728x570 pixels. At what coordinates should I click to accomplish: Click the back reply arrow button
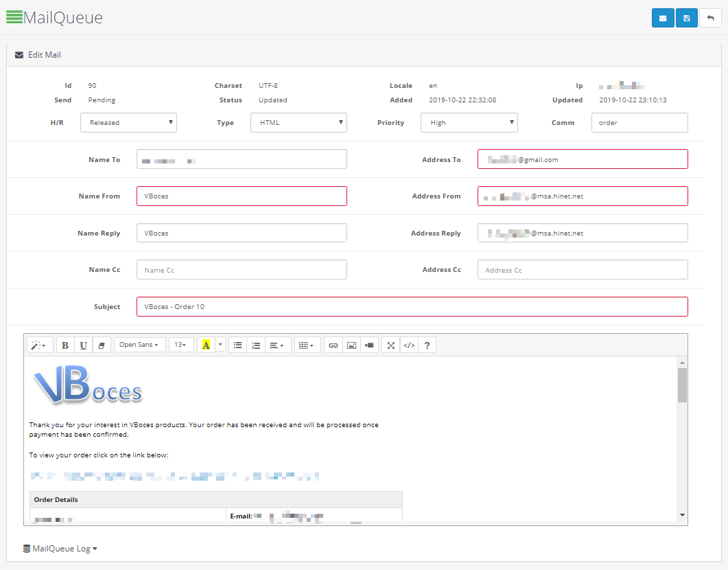[710, 18]
